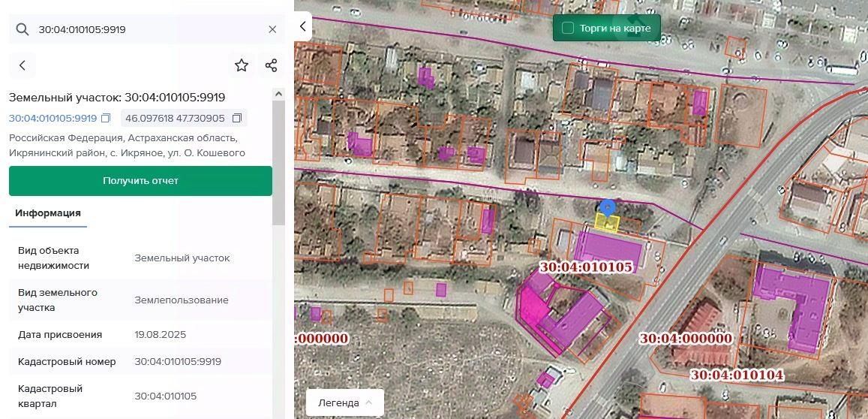Screen dimensions: 868x419
Task: Add parcel to favorites with star icon
Action: [x=242, y=65]
